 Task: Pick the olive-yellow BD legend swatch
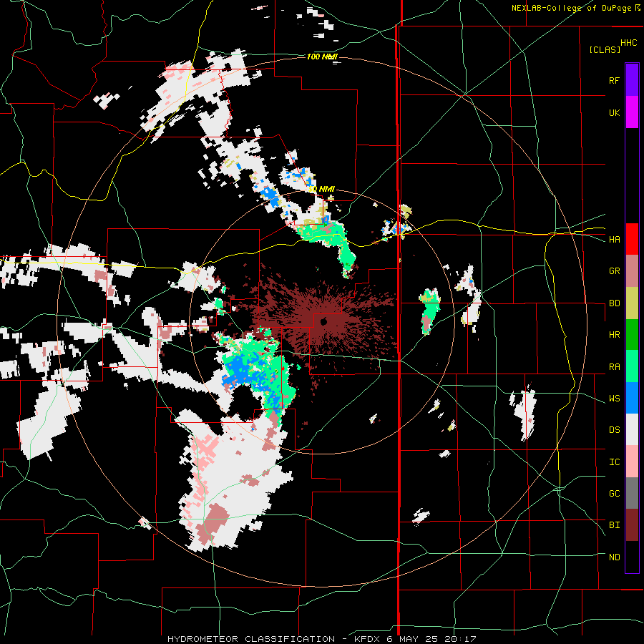click(632, 303)
